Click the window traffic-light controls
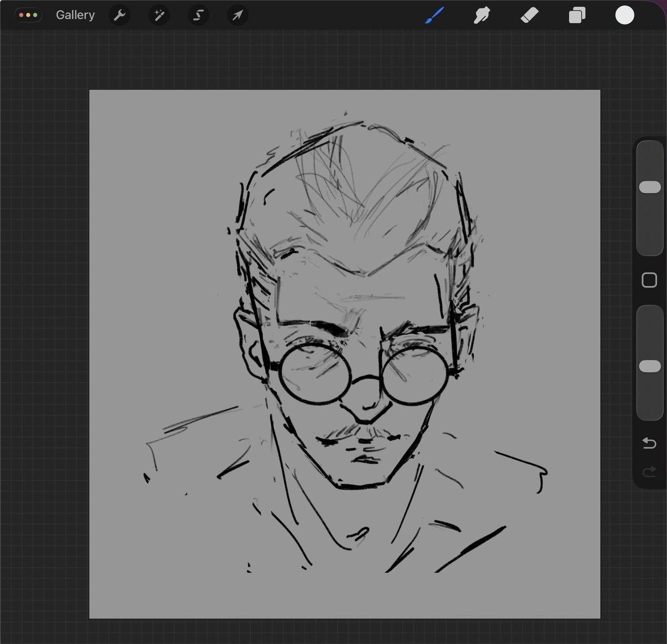 28,15
